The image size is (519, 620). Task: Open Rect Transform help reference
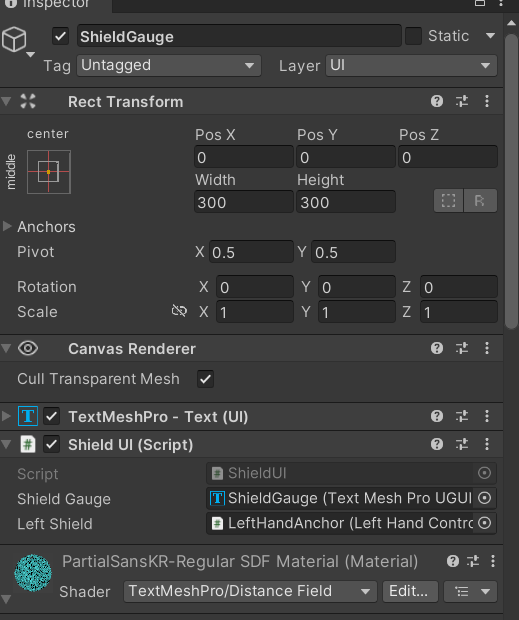[x=437, y=101]
